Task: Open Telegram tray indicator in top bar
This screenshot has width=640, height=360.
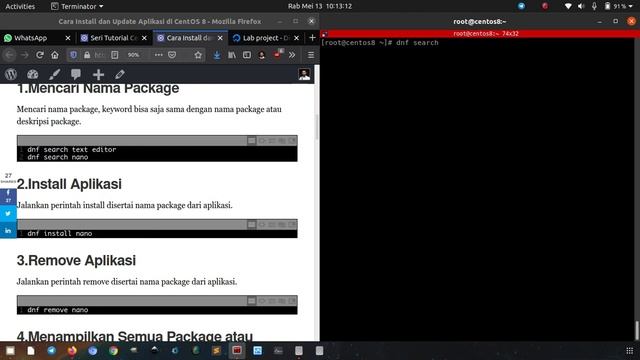Action: 522,6
